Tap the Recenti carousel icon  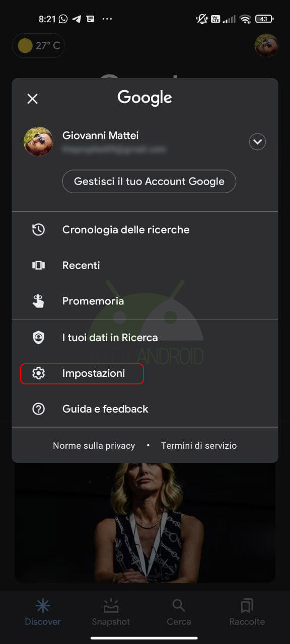tap(38, 265)
